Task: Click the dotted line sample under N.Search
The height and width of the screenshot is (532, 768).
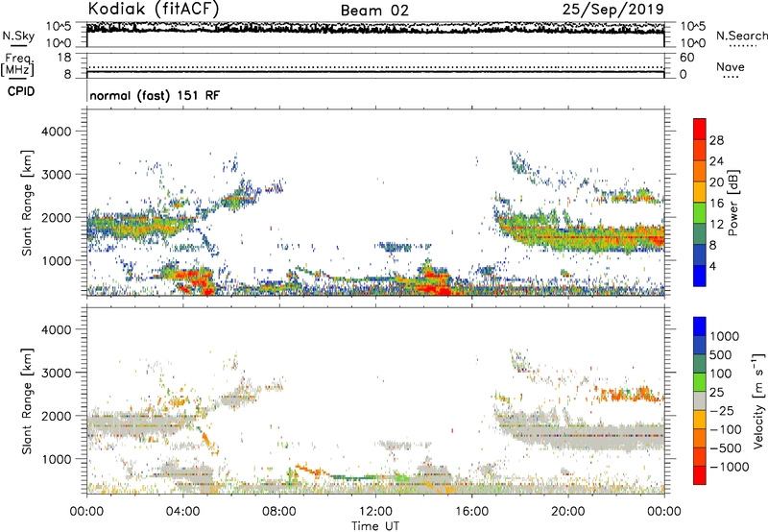Action: click(x=743, y=46)
